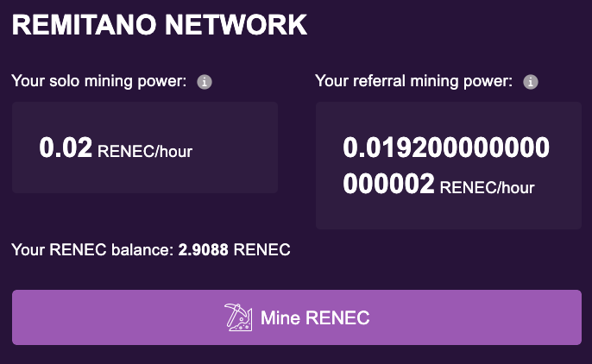
Task: Open the referral mining power info icon
Action: pyautogui.click(x=530, y=81)
